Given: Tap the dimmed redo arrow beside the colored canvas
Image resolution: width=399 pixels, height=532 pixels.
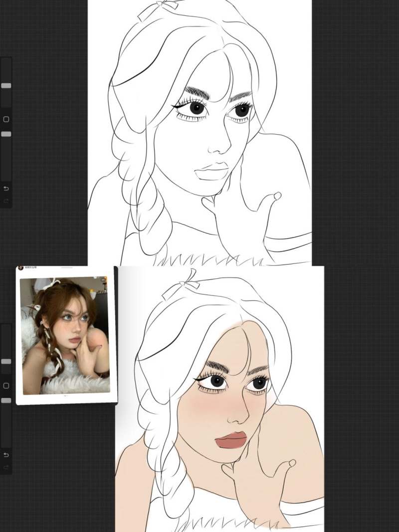Looking at the screenshot, I should coord(6,467).
